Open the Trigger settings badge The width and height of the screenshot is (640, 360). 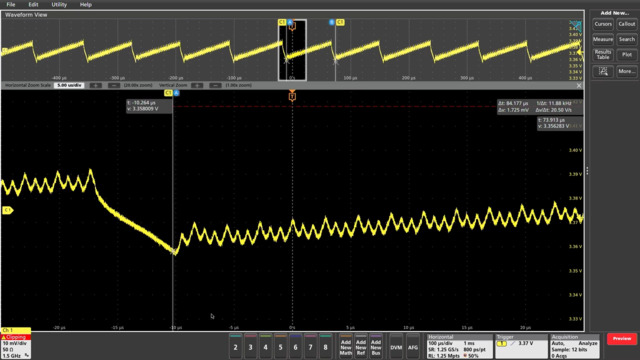pos(521,347)
